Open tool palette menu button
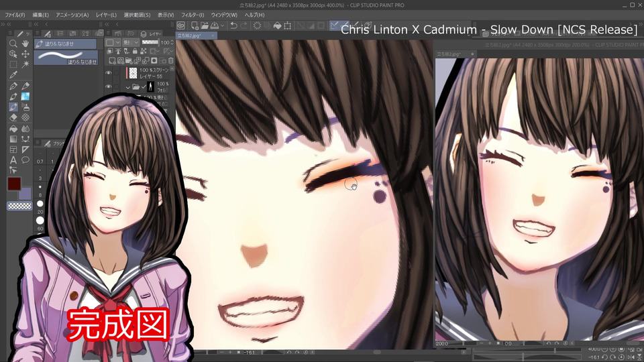 pyautogui.click(x=10, y=34)
